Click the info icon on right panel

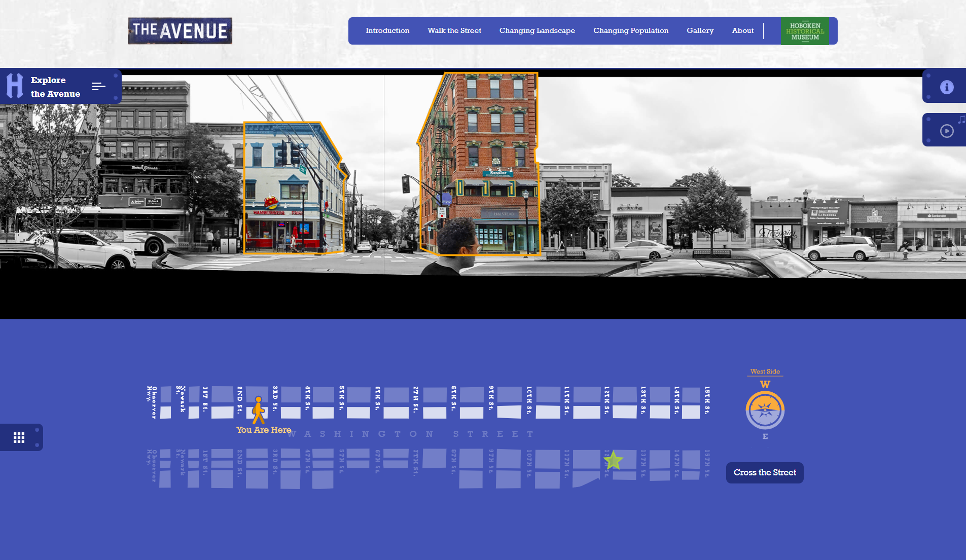click(x=946, y=87)
